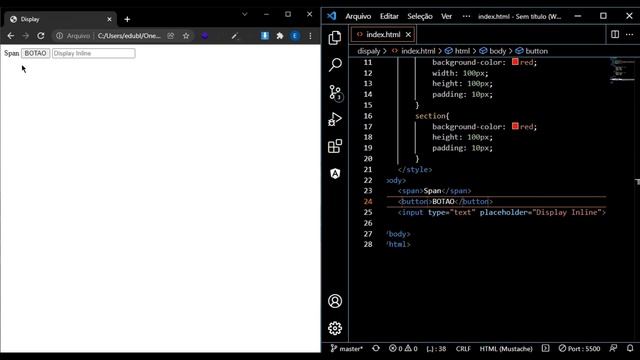Open the VS Code Explorer panel

335,38
